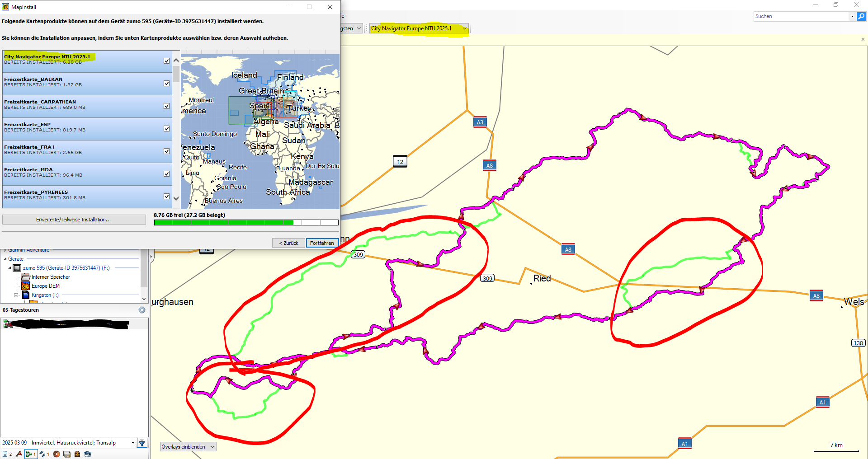
Task: Uncheck City Navigator Europe NTU 2025.1
Action: (x=166, y=61)
